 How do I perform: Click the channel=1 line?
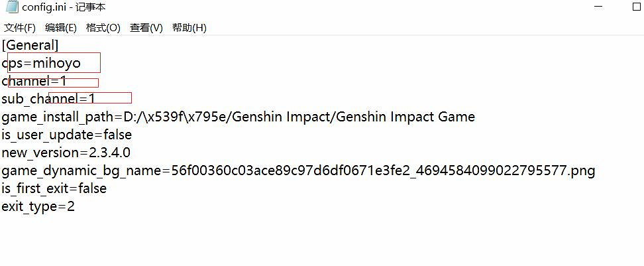(x=34, y=82)
